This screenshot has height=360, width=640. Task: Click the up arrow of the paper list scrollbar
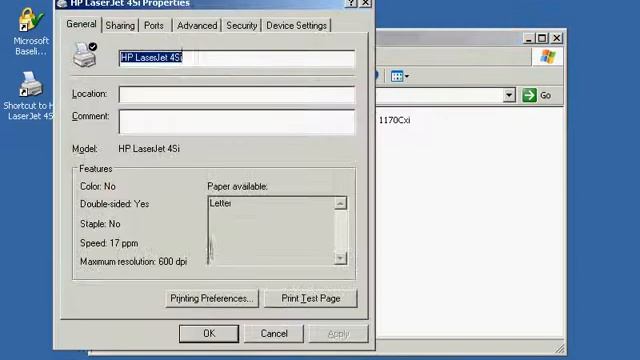(x=340, y=203)
